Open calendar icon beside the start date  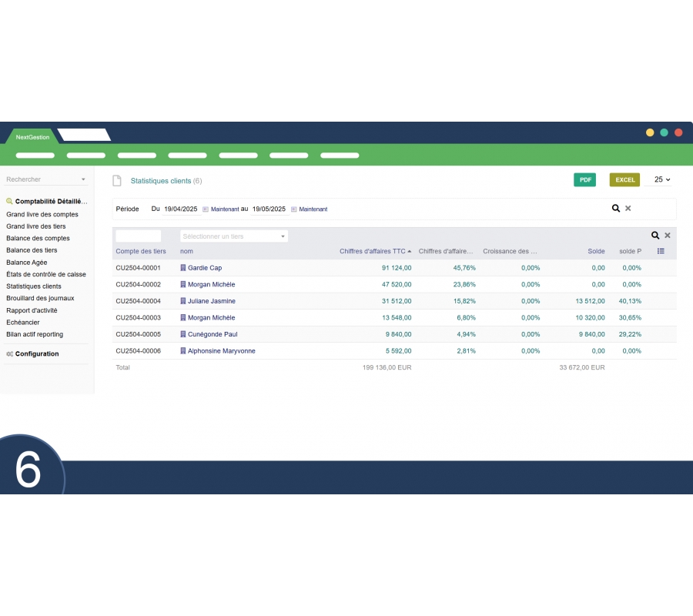point(206,209)
